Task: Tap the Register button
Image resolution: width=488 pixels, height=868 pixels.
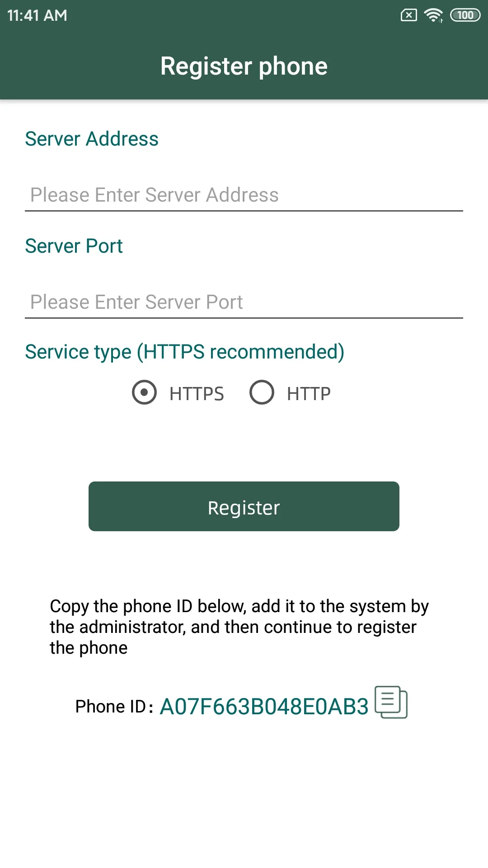Action: [244, 506]
